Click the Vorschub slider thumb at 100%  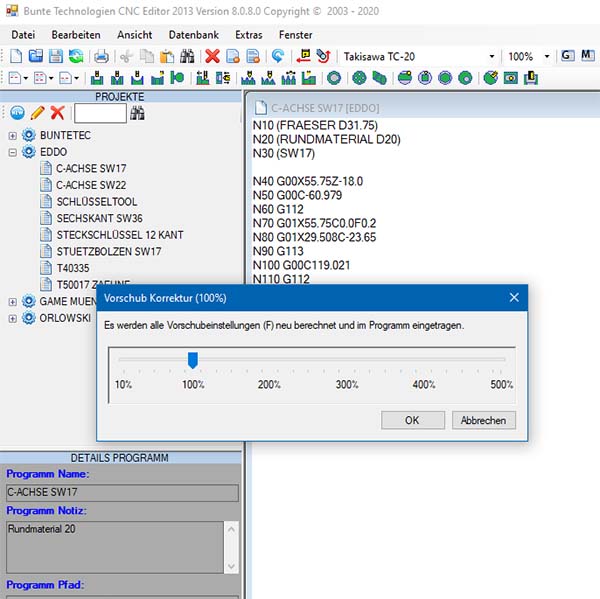point(193,360)
